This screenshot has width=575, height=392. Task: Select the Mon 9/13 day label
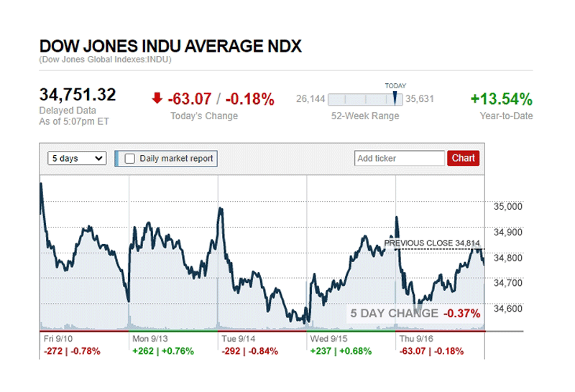pyautogui.click(x=149, y=337)
